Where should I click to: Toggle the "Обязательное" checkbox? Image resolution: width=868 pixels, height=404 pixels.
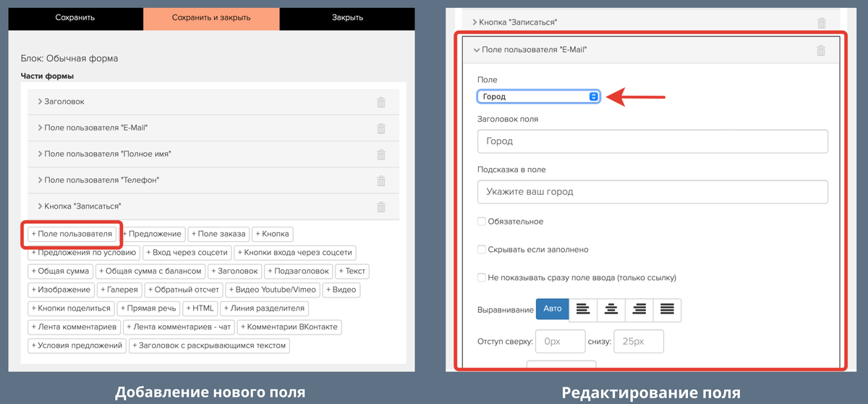point(482,222)
